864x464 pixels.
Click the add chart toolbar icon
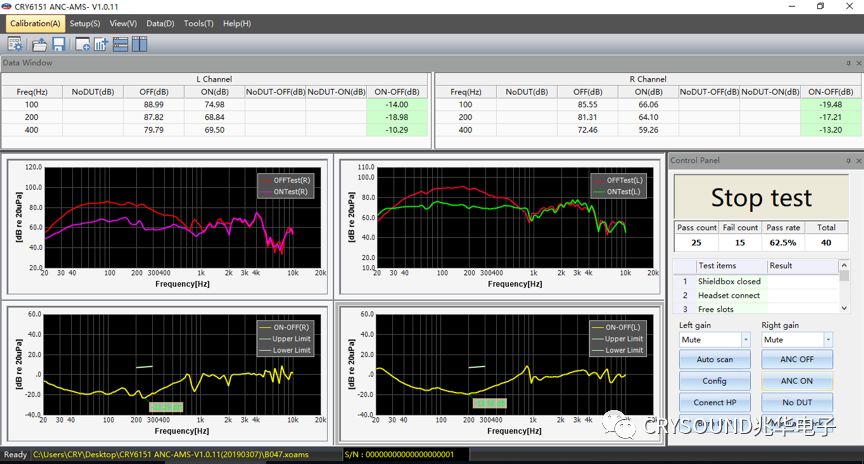[x=102, y=44]
